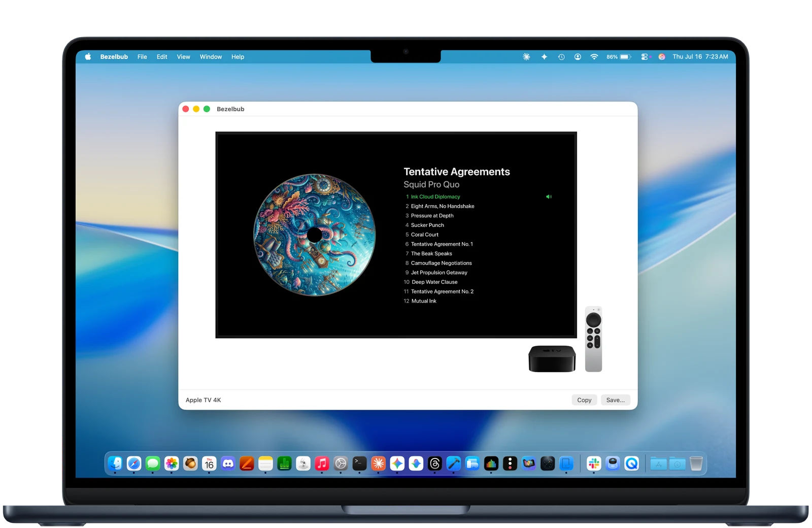Launch QuickTime Player from the Dock
The width and height of the screenshot is (812, 528).
pos(631,463)
